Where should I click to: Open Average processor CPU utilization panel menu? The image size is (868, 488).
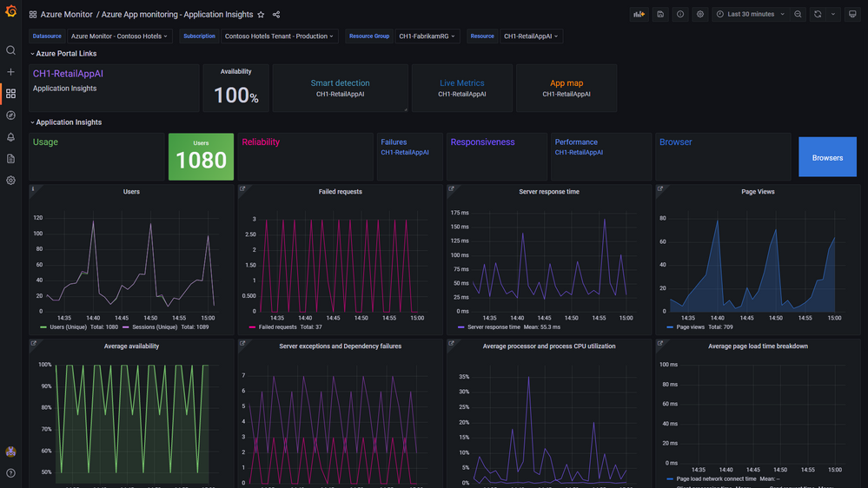548,346
